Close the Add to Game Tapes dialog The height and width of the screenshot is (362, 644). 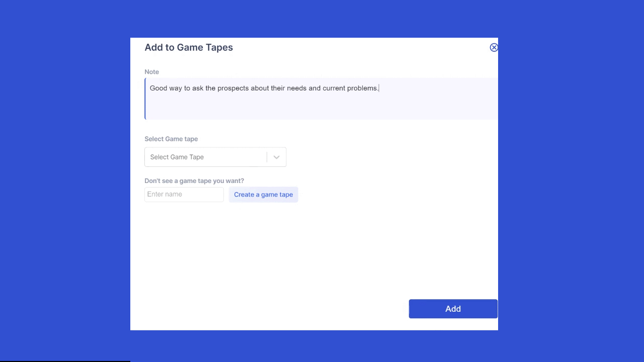tap(494, 47)
